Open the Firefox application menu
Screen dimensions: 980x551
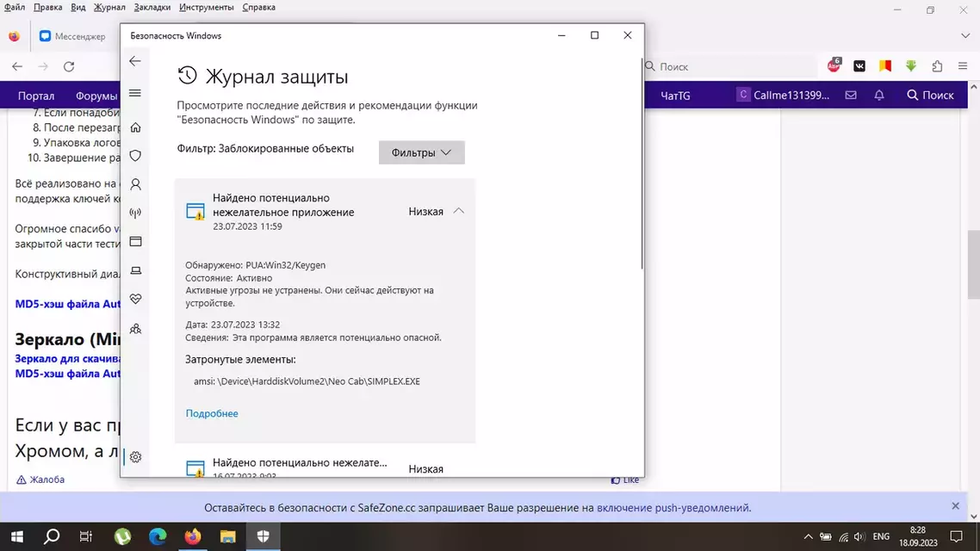click(x=963, y=66)
